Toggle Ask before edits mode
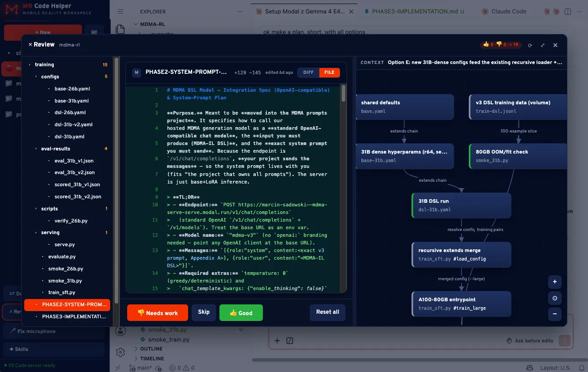This screenshot has height=372, width=588. click(529, 341)
